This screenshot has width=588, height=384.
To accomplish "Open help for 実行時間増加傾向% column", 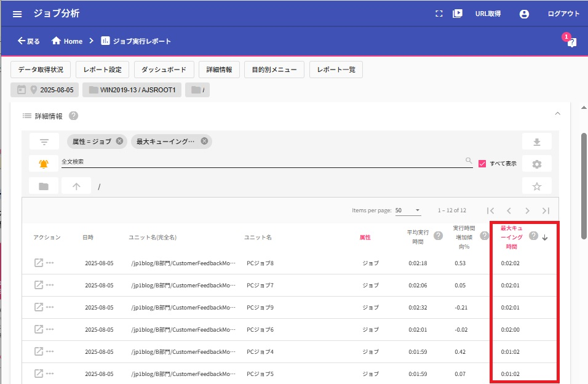I will click(x=485, y=236).
